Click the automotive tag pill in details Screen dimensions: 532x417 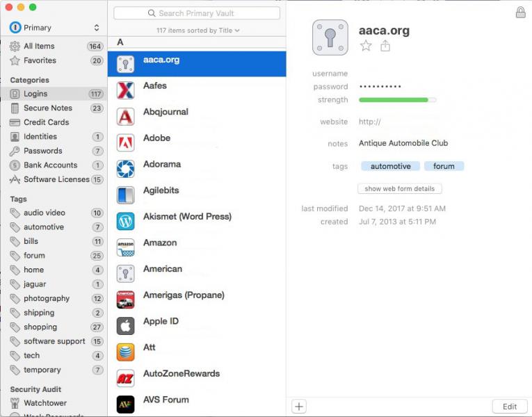click(391, 166)
